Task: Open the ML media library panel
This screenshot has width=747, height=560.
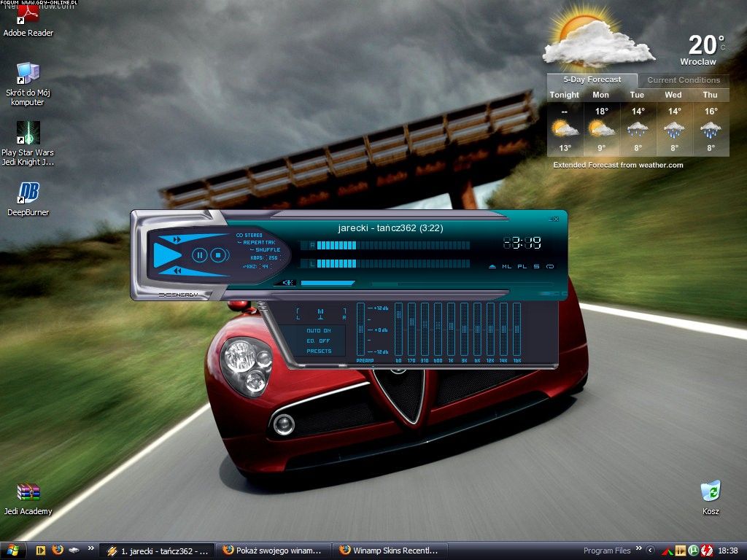Action: click(x=507, y=267)
